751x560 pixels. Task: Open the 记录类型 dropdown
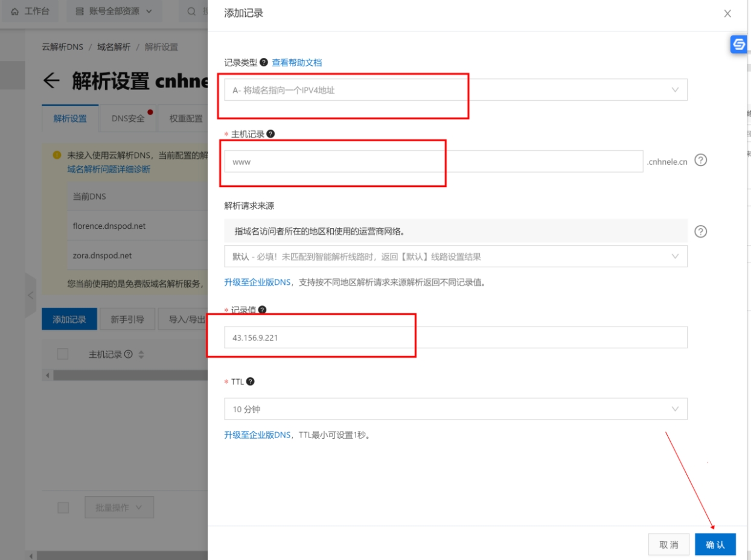click(456, 90)
